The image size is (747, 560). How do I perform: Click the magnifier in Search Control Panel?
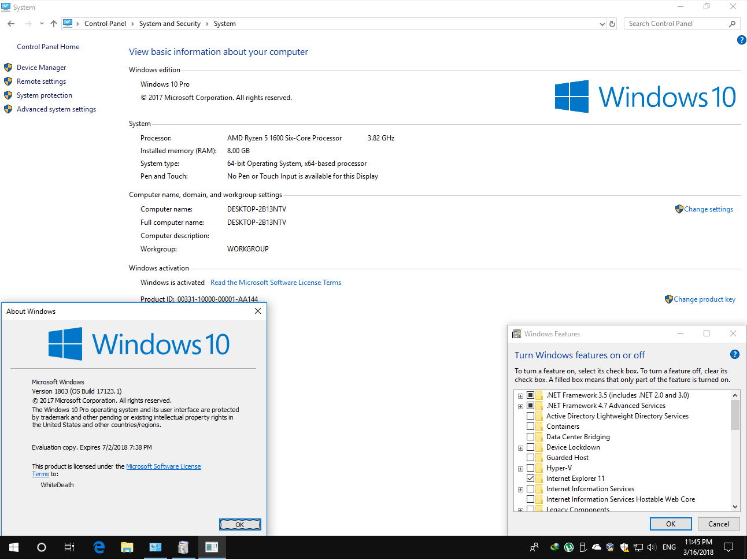click(732, 24)
